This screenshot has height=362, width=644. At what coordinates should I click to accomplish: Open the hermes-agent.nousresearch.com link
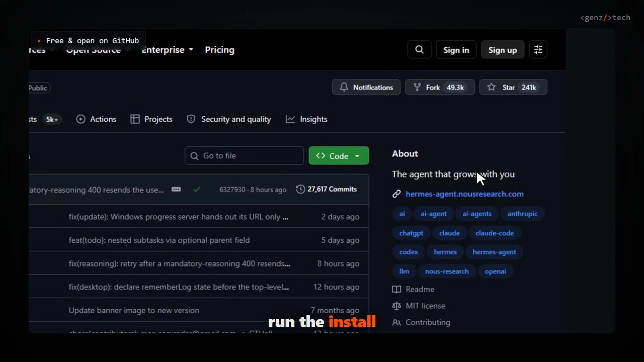[464, 194]
